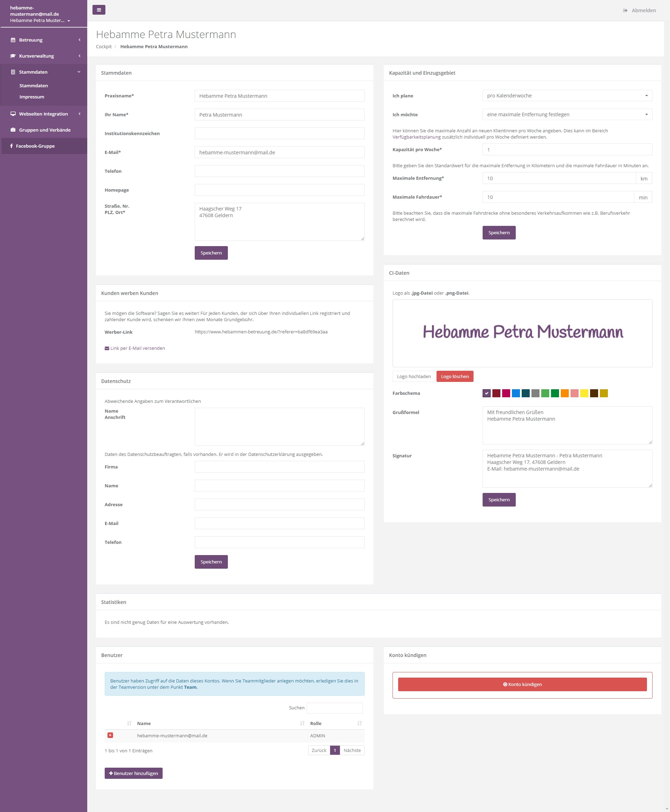Click 'Link per E-Mail versenden' link
Image resolution: width=670 pixels, height=812 pixels.
tap(135, 348)
